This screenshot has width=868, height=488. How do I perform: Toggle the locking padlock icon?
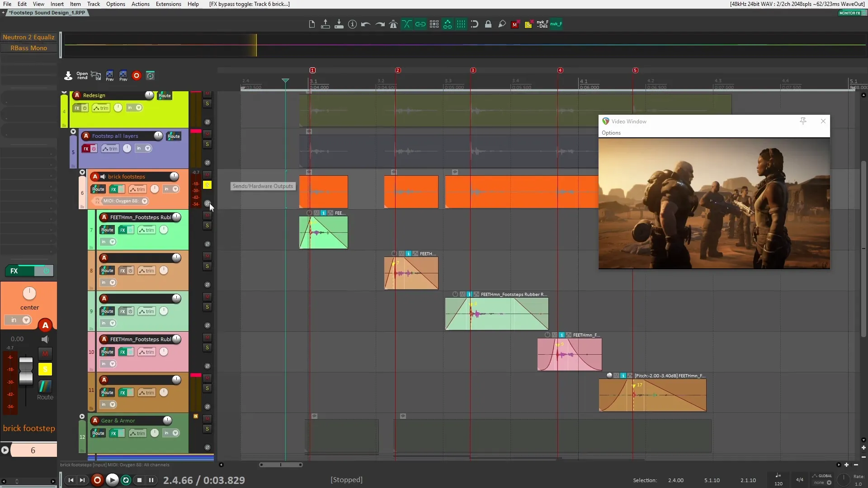coord(488,24)
